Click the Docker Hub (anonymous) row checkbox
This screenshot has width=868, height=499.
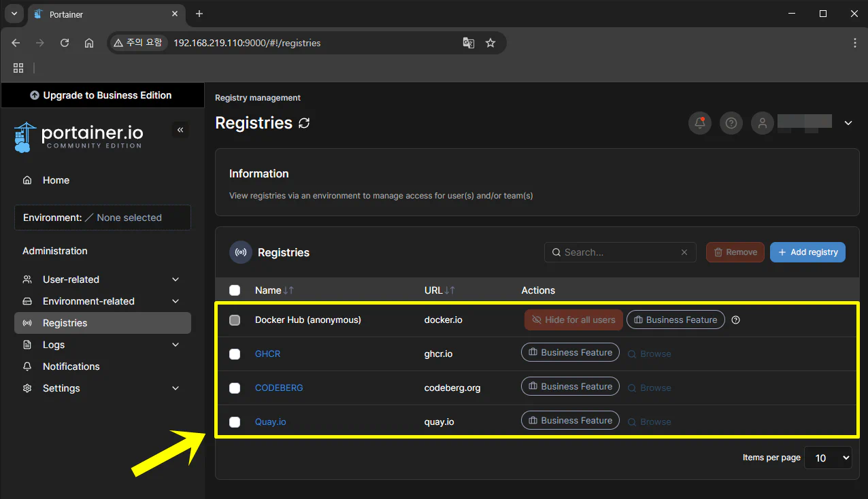[x=235, y=320]
